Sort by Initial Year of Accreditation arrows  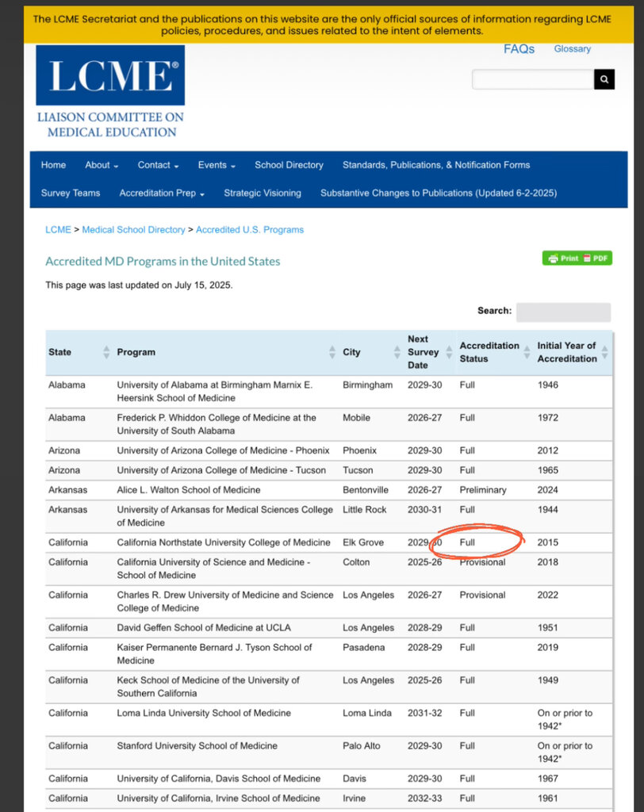(604, 352)
